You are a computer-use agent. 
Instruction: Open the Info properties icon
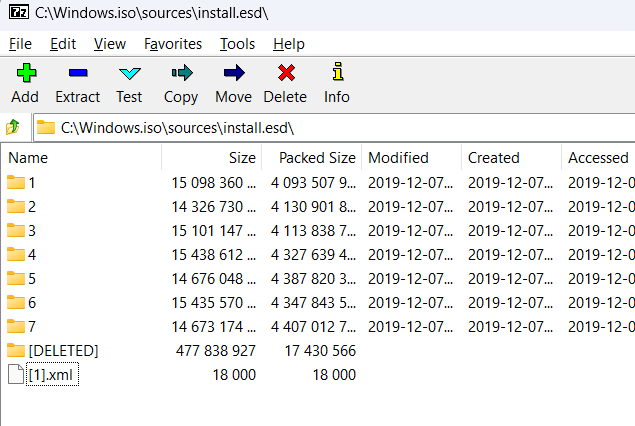tap(337, 73)
